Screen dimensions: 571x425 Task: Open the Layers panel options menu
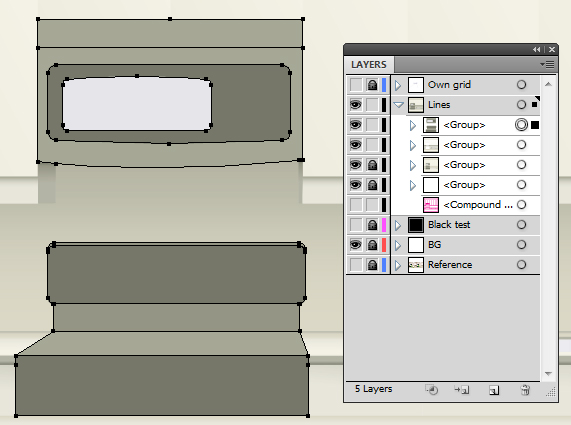[x=547, y=64]
